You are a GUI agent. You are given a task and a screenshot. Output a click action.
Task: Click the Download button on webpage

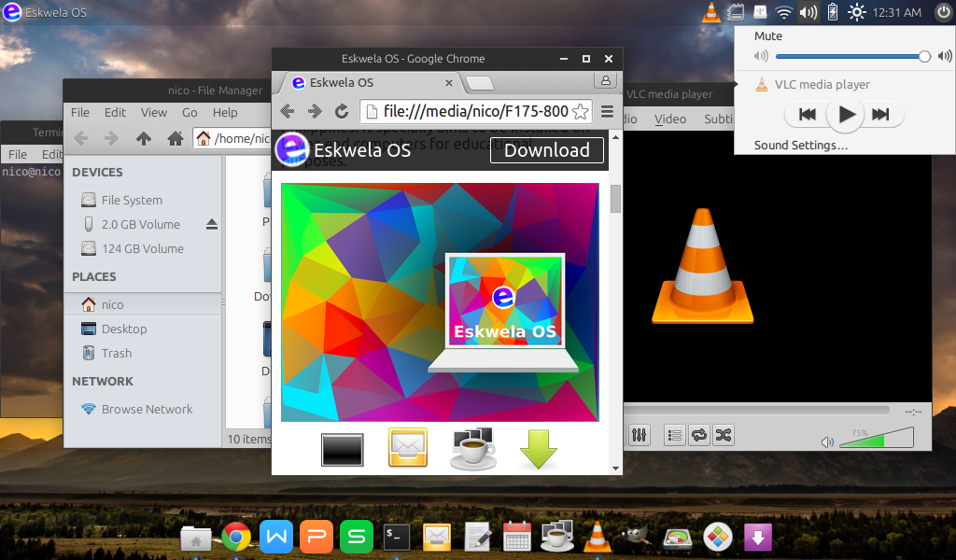547,150
